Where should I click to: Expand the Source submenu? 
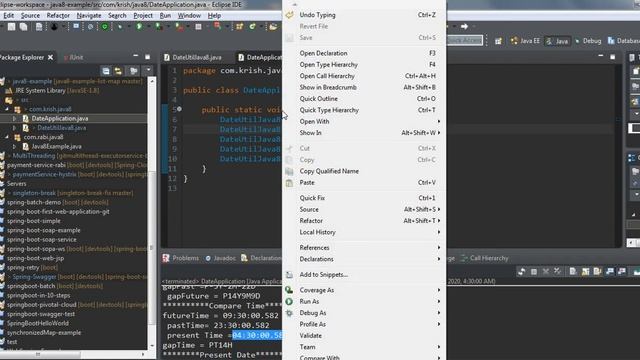pyautogui.click(x=364, y=209)
